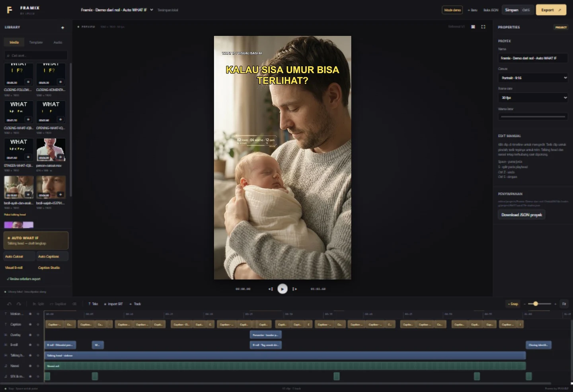
Task: Lock the SFX & music track
Action: tap(38, 376)
